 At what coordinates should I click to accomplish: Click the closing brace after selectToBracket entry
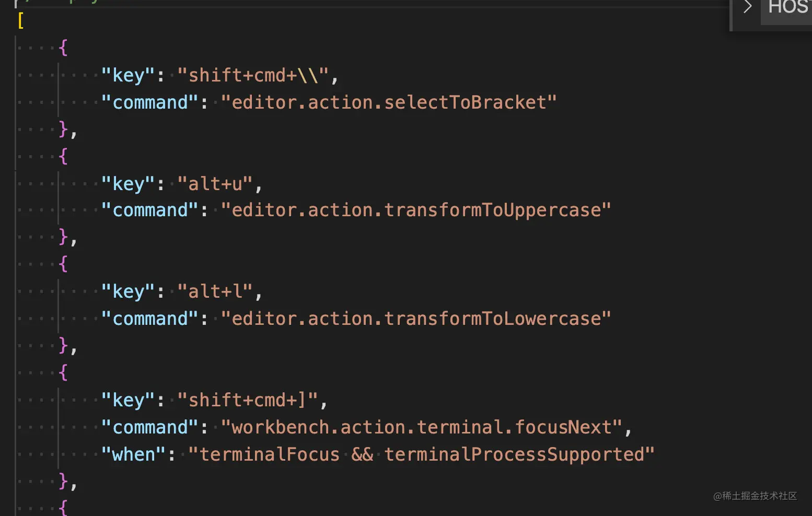coord(64,128)
